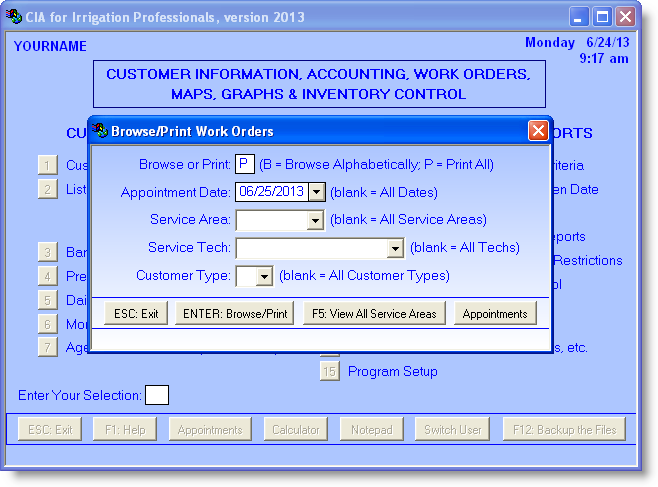Open the Program Setup menu item
Viewport: 658px width, 487px height.
392,371
